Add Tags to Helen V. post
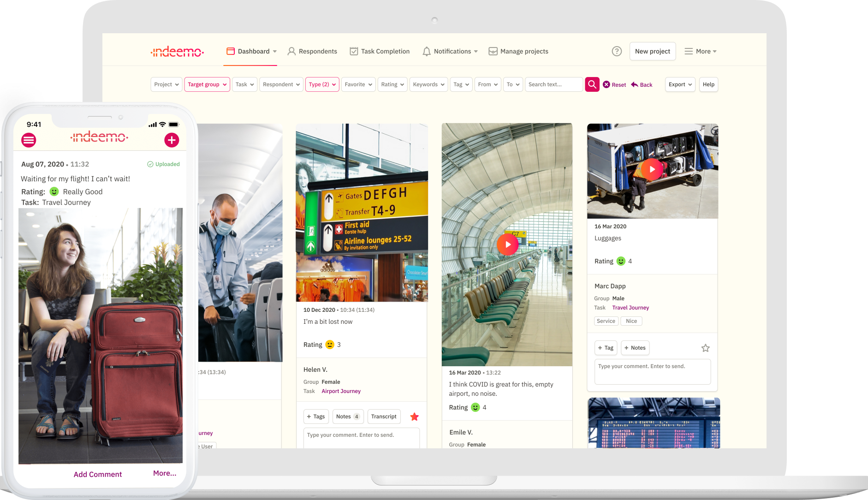The height and width of the screenshot is (500, 868). point(316,417)
